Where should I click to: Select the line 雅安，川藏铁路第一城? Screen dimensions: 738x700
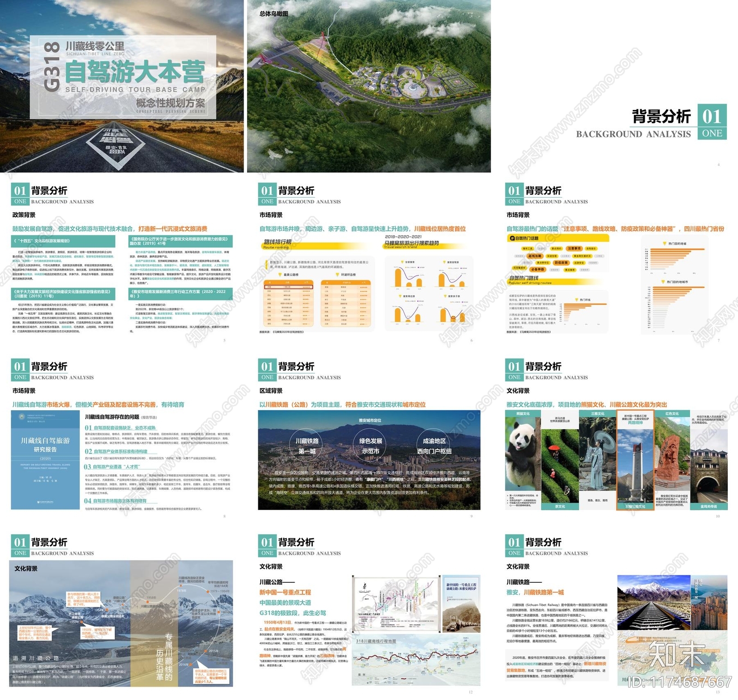535,592
